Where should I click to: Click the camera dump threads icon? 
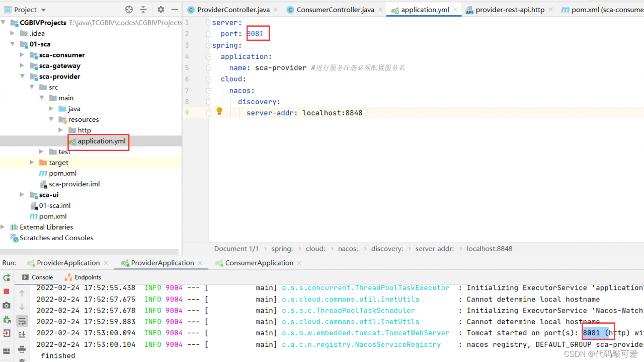pos(7,305)
